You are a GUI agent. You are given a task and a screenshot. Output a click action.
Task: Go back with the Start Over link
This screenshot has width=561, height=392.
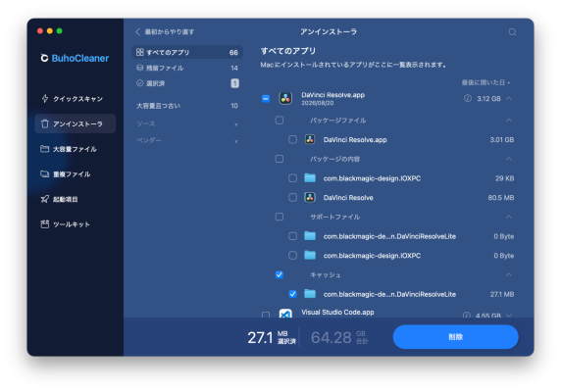click(x=165, y=31)
